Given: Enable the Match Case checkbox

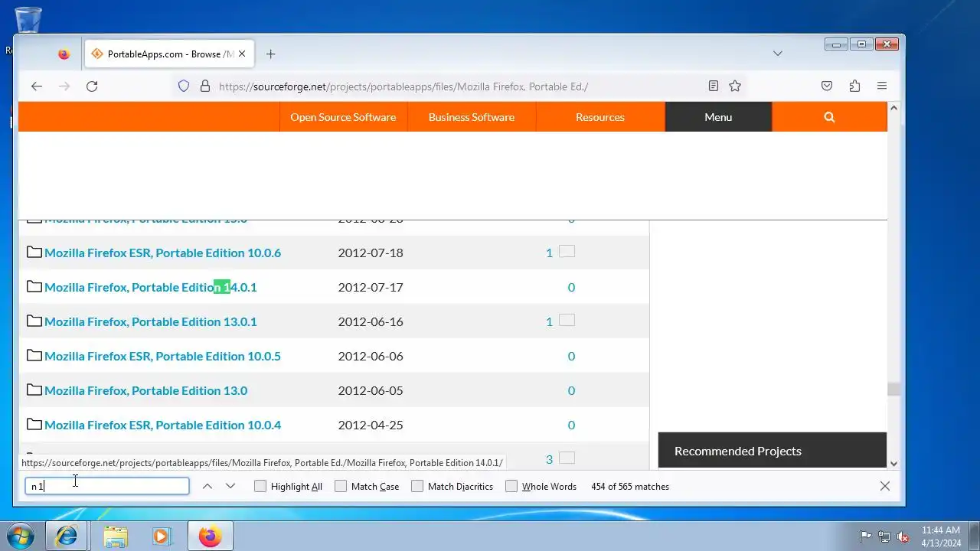Looking at the screenshot, I should click(341, 486).
